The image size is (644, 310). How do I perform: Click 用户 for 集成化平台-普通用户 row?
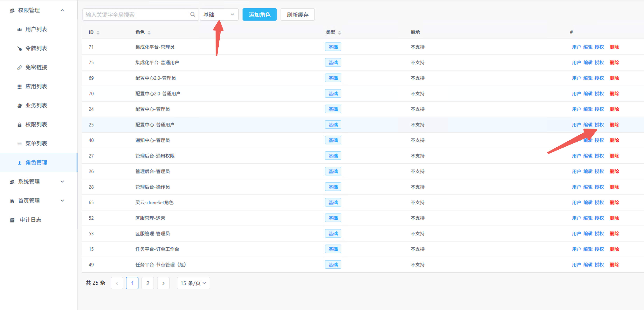[x=577, y=63]
